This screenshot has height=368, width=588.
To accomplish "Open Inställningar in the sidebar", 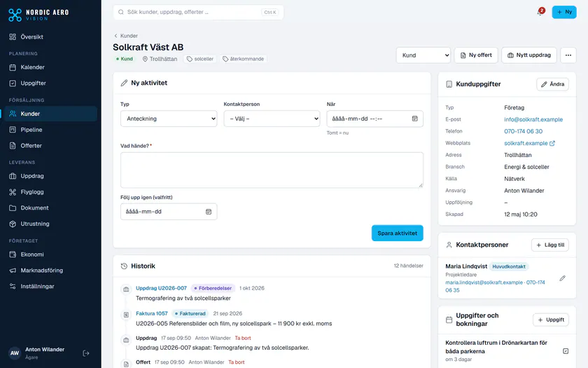I will (49, 286).
